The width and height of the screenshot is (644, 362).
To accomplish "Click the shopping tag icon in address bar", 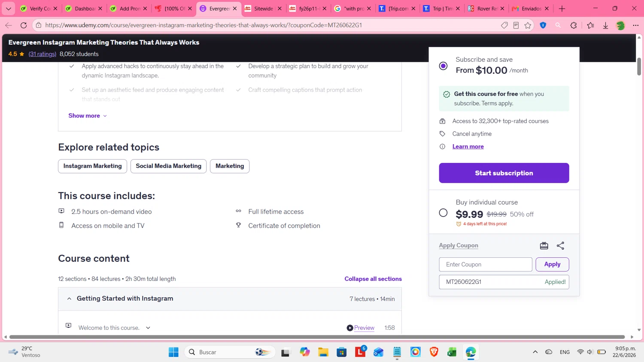I will pyautogui.click(x=504, y=25).
